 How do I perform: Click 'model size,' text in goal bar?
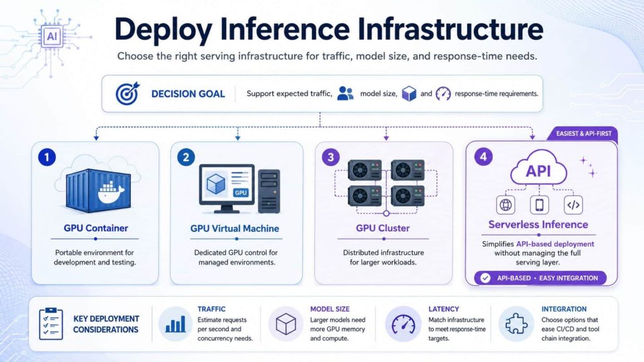379,94
